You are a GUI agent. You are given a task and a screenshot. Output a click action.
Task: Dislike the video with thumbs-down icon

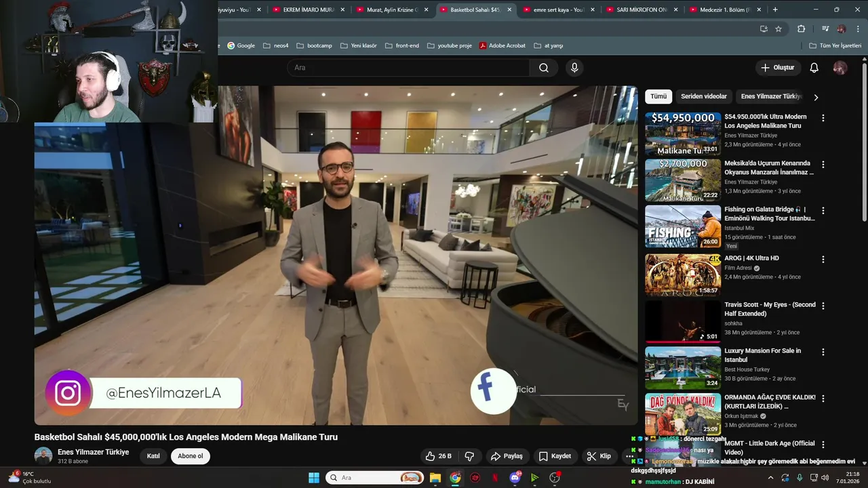point(469,456)
